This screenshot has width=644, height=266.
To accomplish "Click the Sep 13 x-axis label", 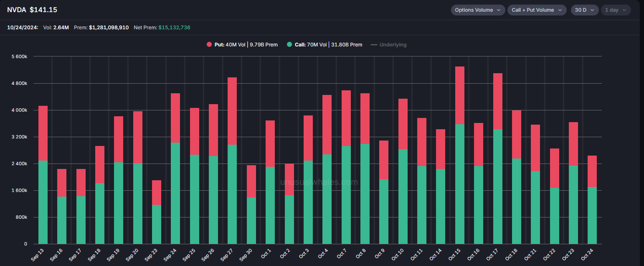I will point(38,254).
